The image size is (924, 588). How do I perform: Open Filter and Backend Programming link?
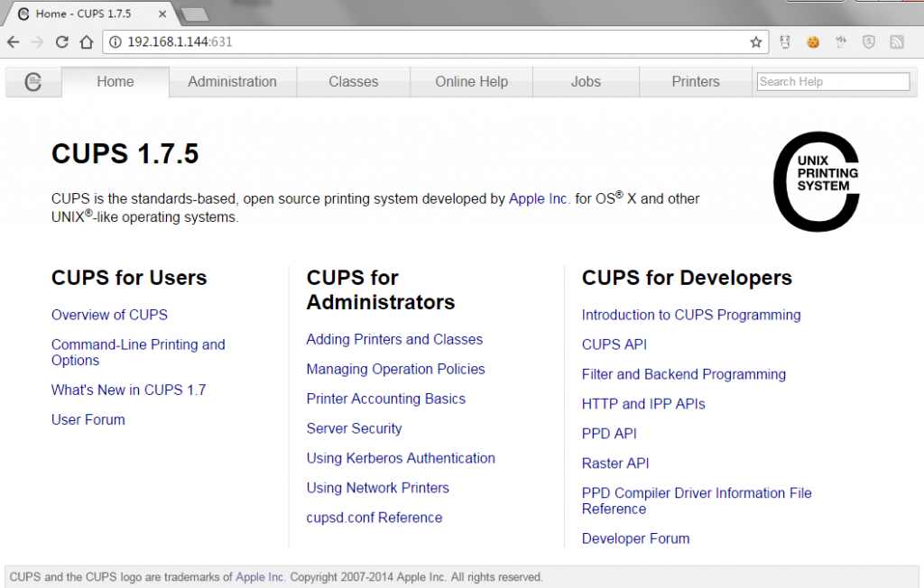[684, 375]
